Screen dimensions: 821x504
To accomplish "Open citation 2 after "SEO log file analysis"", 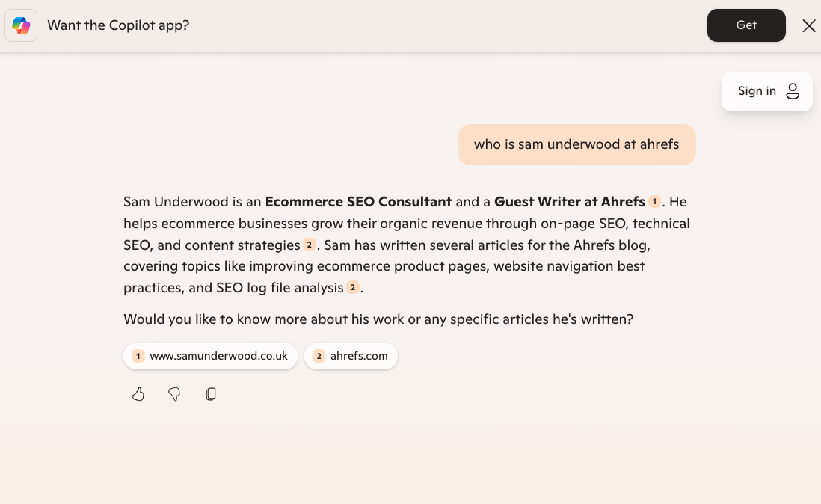I will [x=353, y=287].
